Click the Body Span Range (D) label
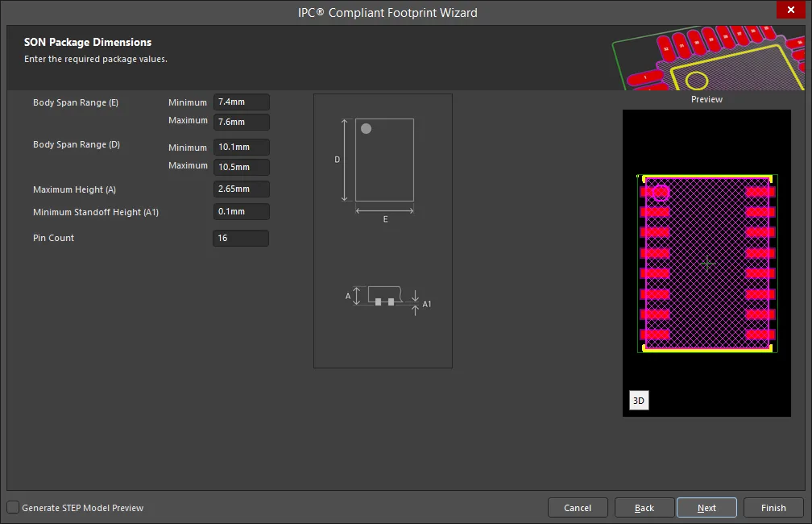The image size is (812, 524). (x=76, y=144)
